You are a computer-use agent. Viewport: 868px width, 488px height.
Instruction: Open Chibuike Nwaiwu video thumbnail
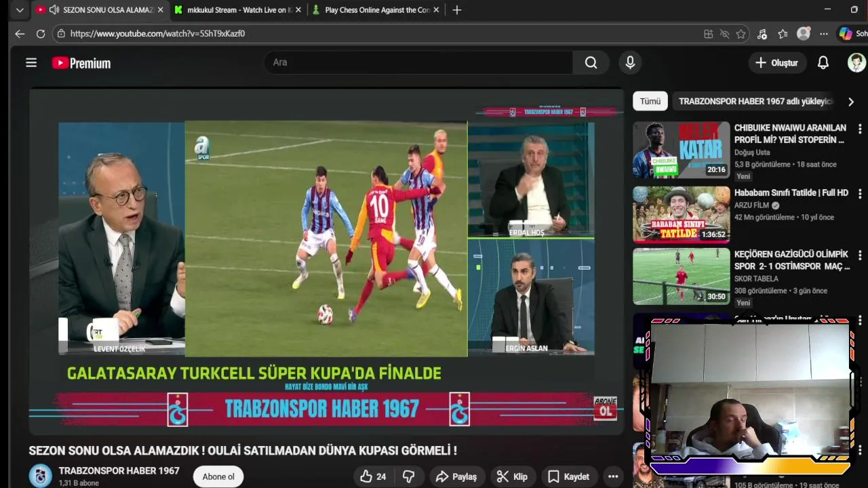point(681,150)
